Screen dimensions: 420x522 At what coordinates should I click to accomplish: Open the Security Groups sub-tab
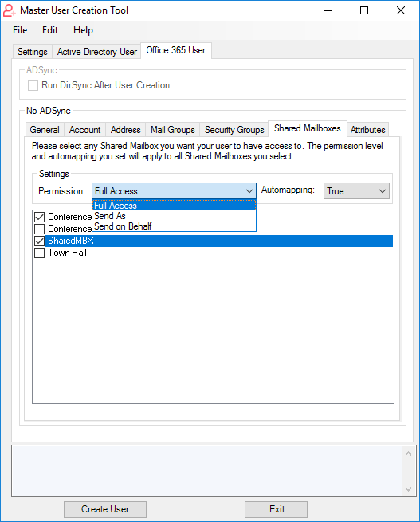[x=234, y=130]
